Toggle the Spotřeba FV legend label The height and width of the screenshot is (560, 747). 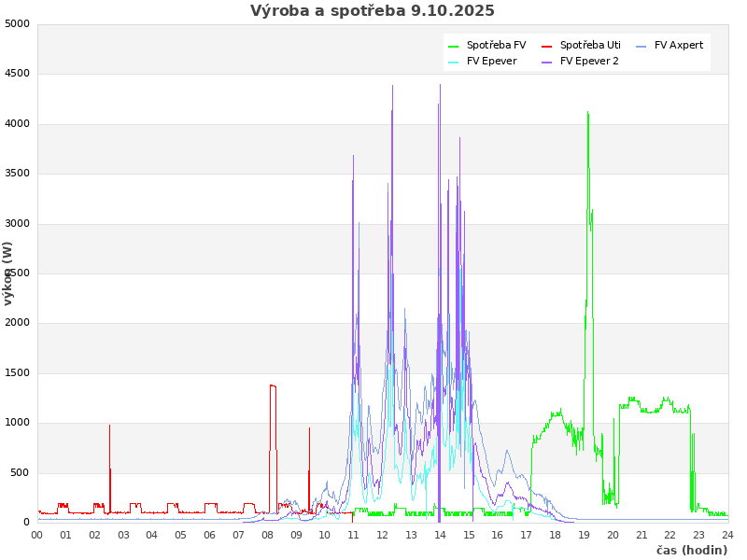496,45
